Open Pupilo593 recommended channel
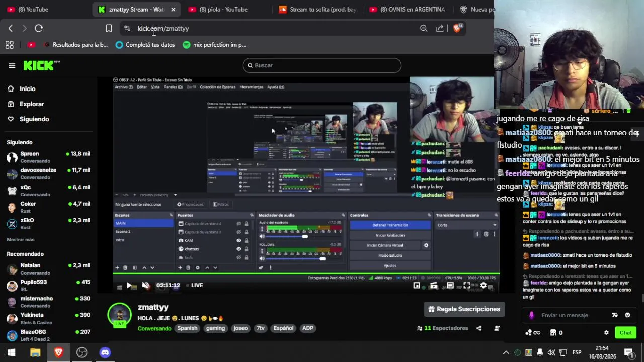Viewport: 644px width, 362px height. [x=48, y=285]
